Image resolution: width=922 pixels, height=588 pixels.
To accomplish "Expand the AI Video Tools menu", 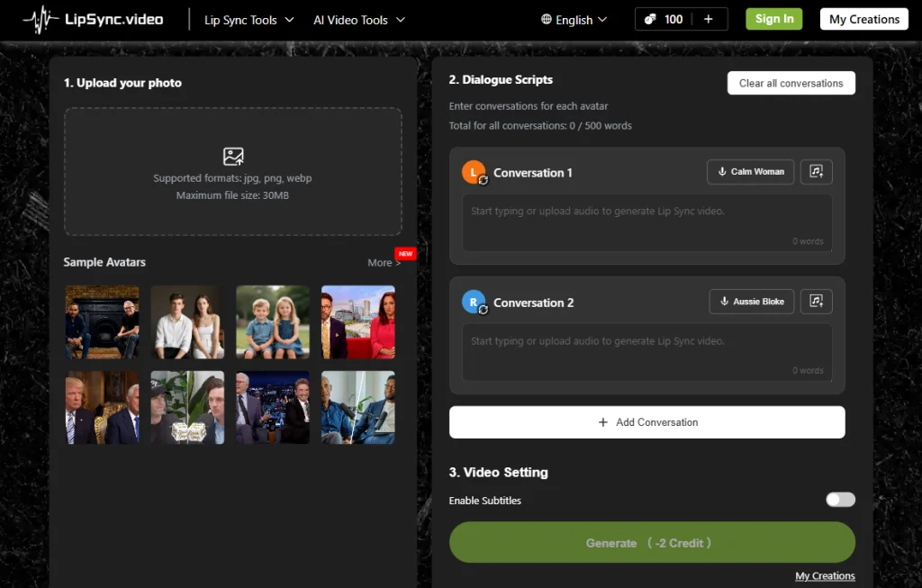I will [358, 20].
